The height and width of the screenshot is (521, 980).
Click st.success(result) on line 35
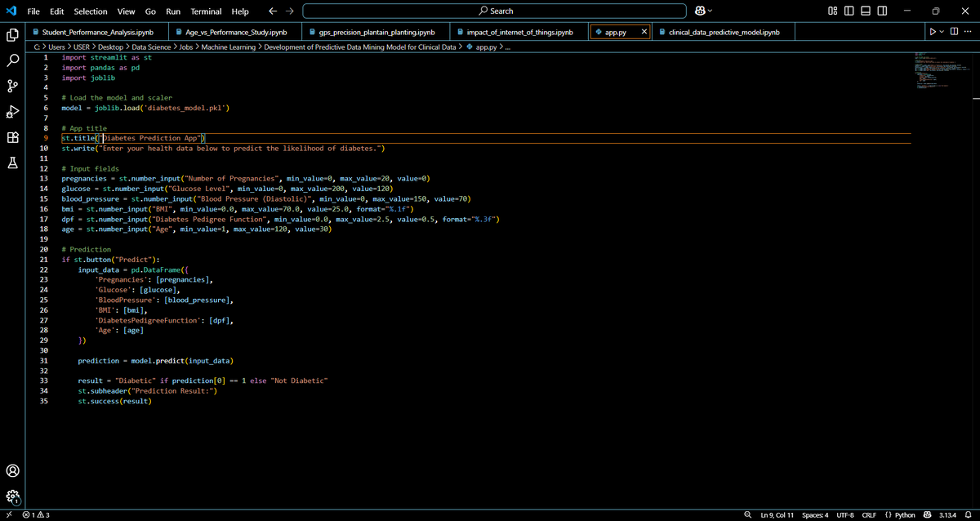(x=115, y=401)
